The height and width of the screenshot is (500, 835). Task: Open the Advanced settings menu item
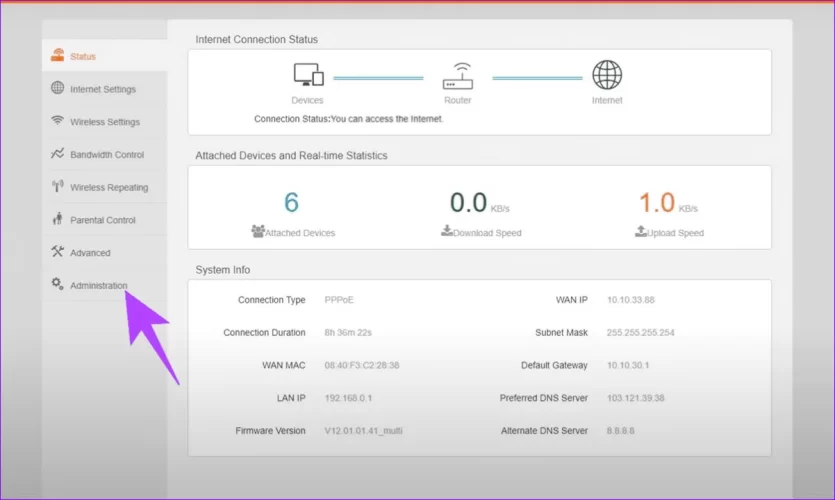pyautogui.click(x=90, y=253)
